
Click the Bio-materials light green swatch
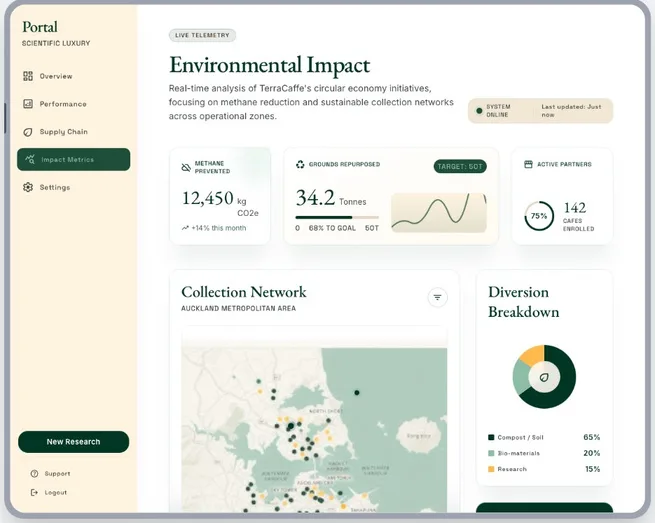[x=491, y=453]
